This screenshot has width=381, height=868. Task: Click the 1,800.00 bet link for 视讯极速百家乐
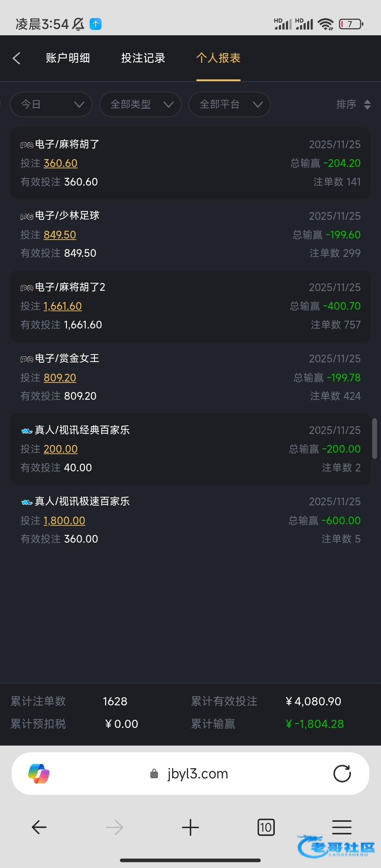64,521
